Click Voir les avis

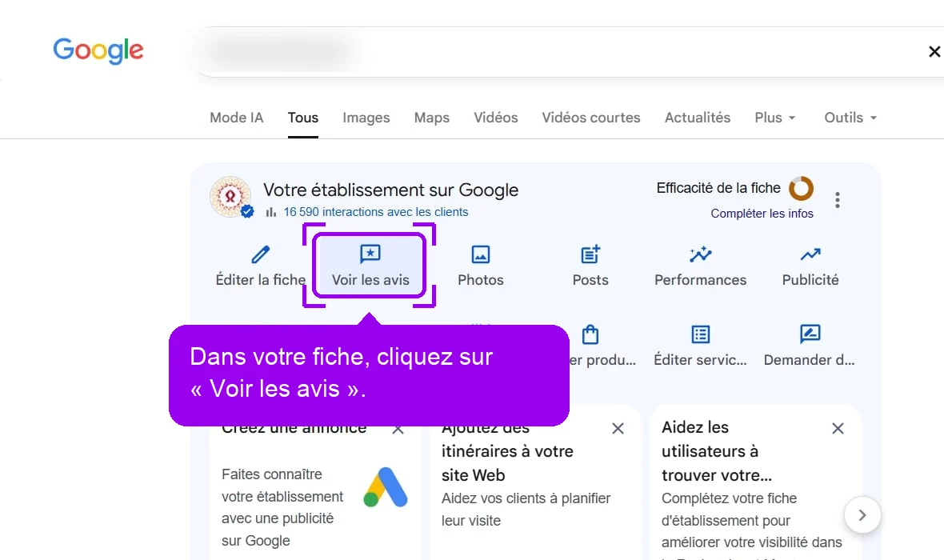(x=370, y=266)
